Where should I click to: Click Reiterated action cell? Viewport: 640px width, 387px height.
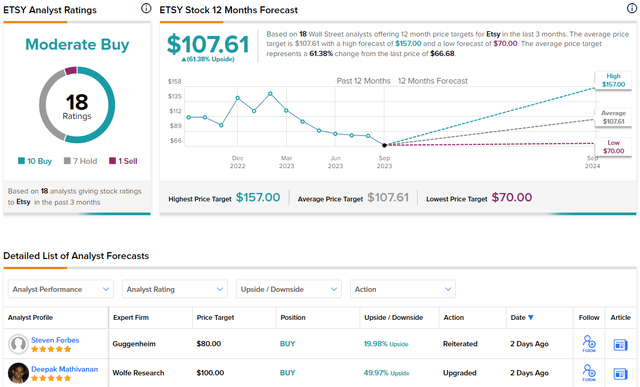pyautogui.click(x=460, y=344)
